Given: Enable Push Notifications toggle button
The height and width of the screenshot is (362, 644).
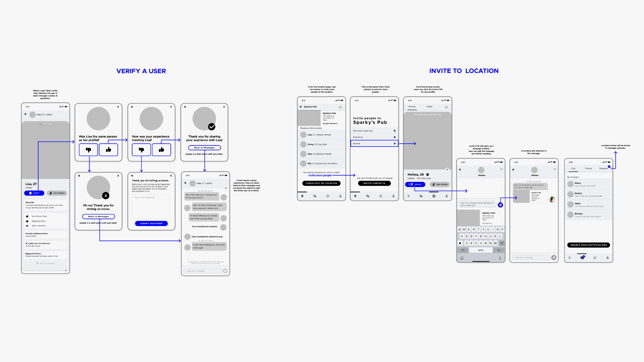Looking at the screenshot, I should [x=588, y=245].
